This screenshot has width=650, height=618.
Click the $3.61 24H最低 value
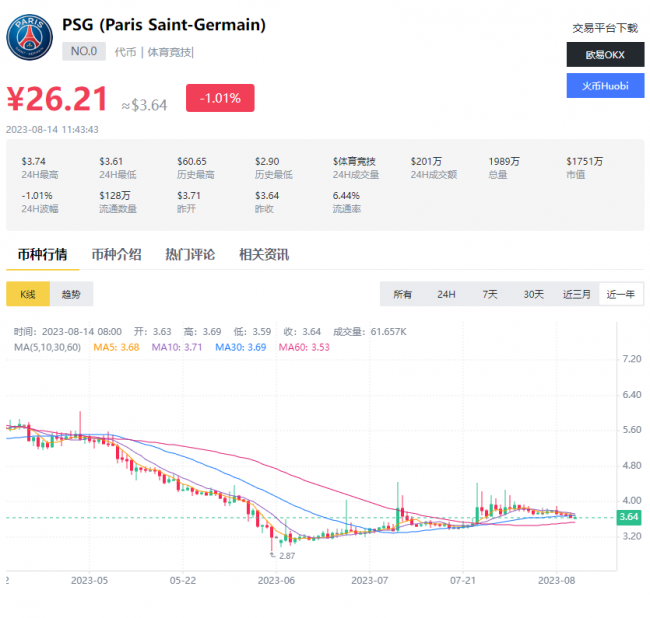click(x=111, y=161)
